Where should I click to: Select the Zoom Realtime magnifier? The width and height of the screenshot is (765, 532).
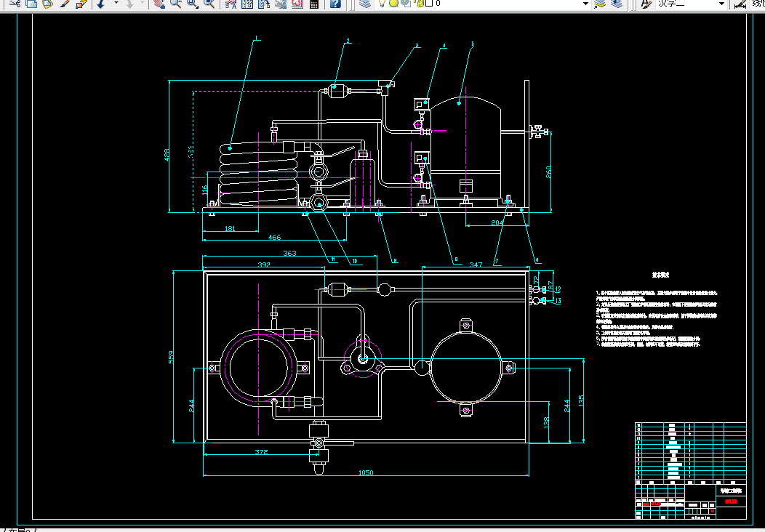point(176,4)
